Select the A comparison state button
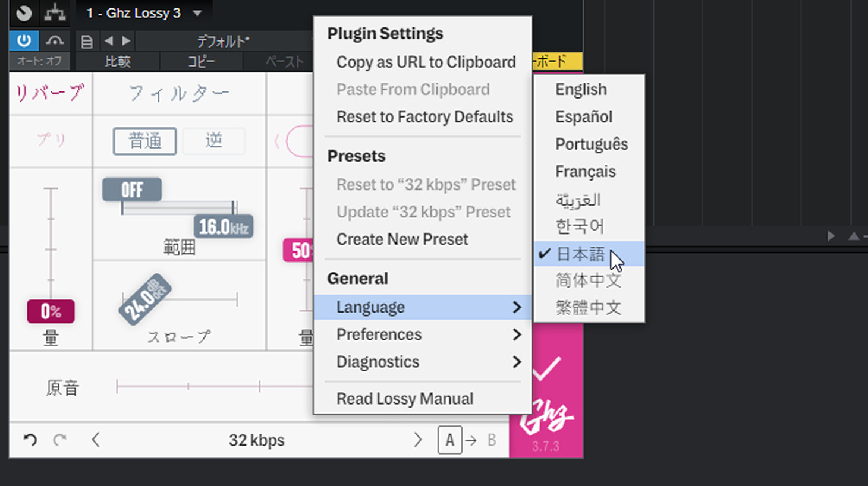This screenshot has height=486, width=868. coord(450,440)
